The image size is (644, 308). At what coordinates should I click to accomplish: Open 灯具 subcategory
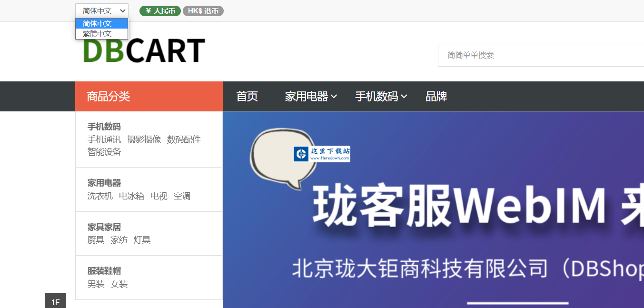(142, 240)
